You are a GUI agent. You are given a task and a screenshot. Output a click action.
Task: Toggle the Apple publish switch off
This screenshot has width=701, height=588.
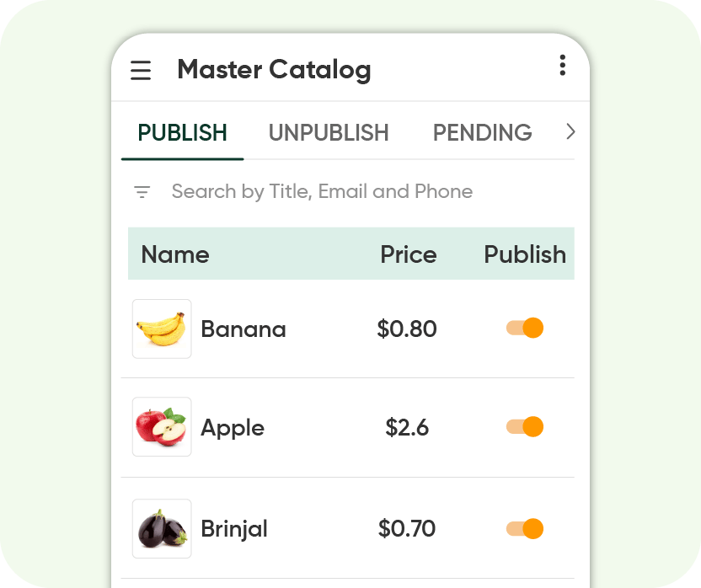[x=524, y=427]
